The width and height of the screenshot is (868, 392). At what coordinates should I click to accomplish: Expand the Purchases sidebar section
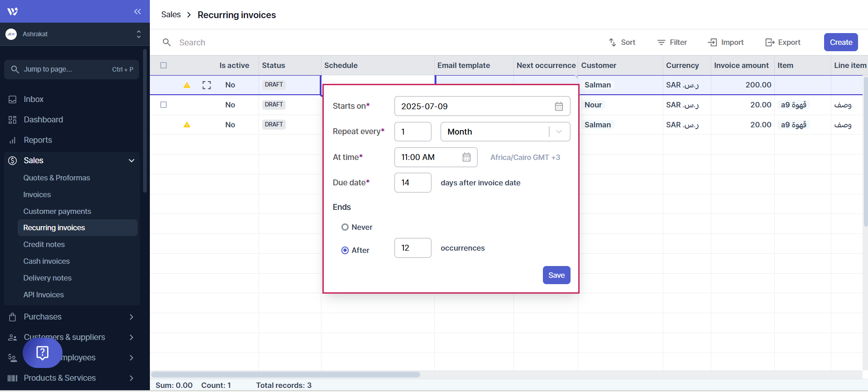pos(131,317)
